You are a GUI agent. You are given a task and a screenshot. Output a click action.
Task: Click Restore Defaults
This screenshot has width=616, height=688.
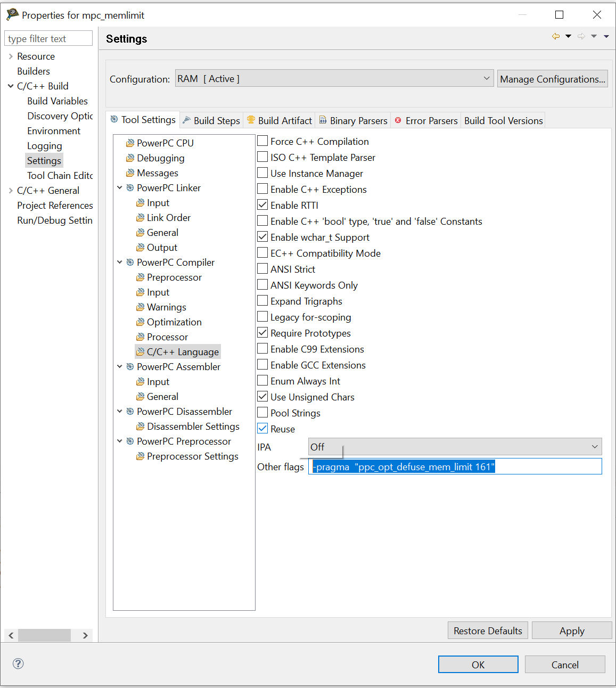[x=487, y=630]
